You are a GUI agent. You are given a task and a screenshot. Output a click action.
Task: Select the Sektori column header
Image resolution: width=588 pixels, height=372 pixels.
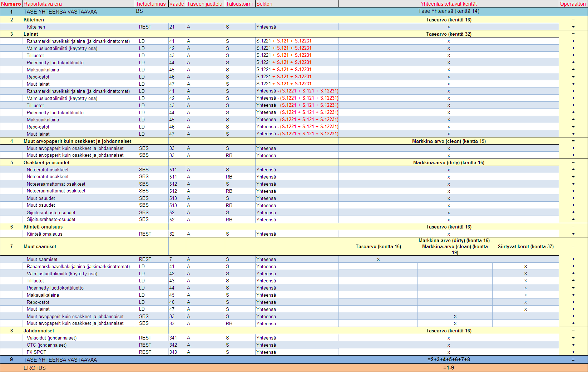(x=297, y=4)
